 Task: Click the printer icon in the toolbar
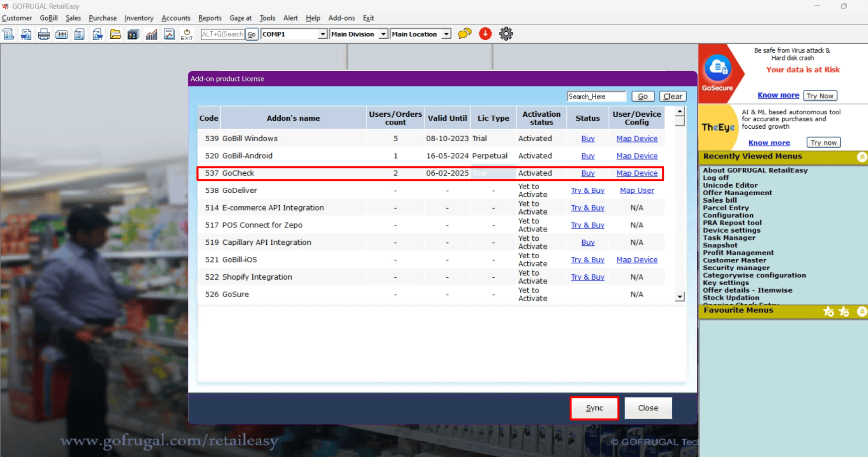coord(44,34)
